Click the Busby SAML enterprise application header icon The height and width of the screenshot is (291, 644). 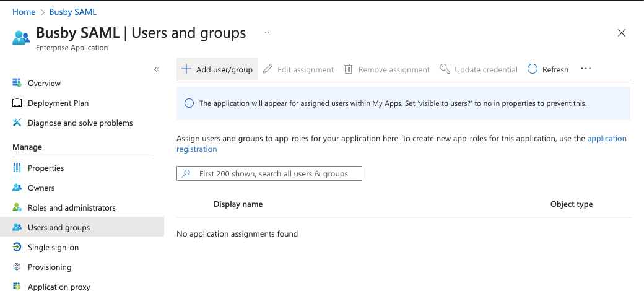[x=21, y=37]
